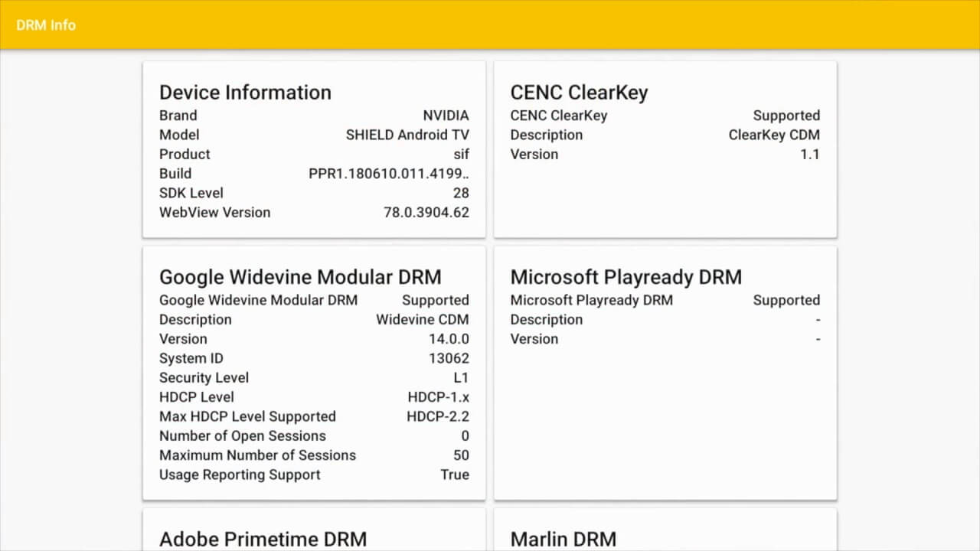Select Security Level value L1
This screenshot has height=551, width=980.
[461, 377]
